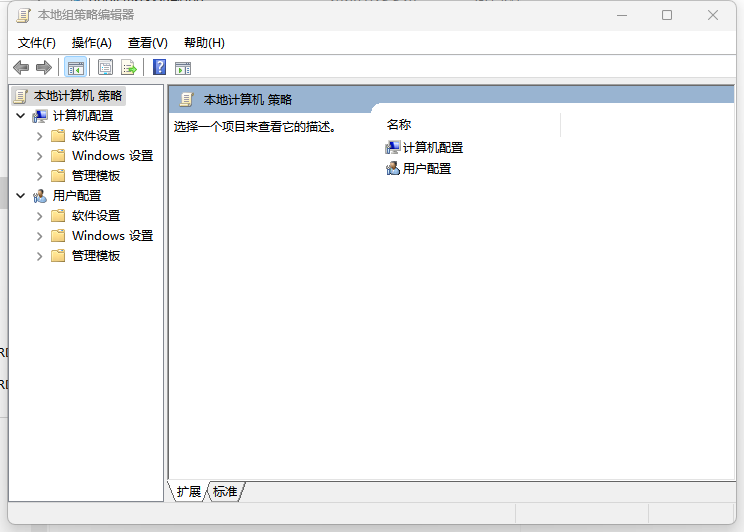Select 计算机配置 label in tree

point(83,116)
